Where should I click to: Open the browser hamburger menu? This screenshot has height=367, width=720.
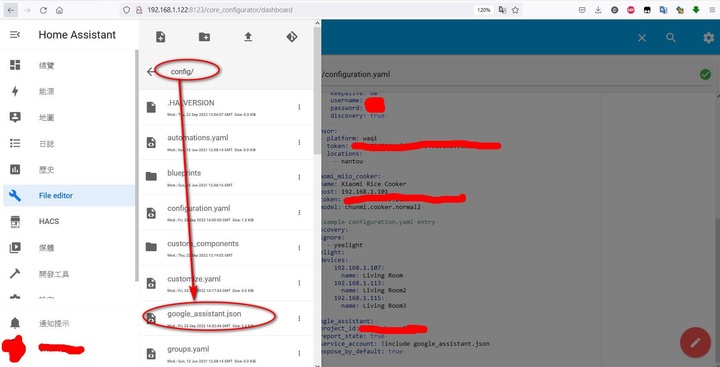click(x=712, y=10)
